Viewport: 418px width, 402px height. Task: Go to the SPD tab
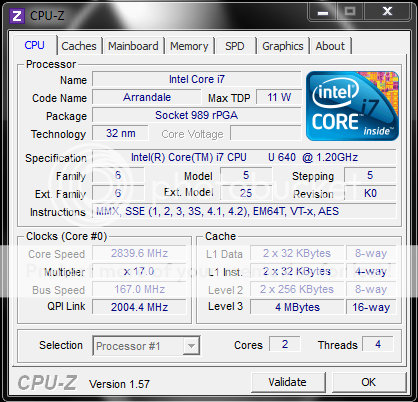[235, 46]
